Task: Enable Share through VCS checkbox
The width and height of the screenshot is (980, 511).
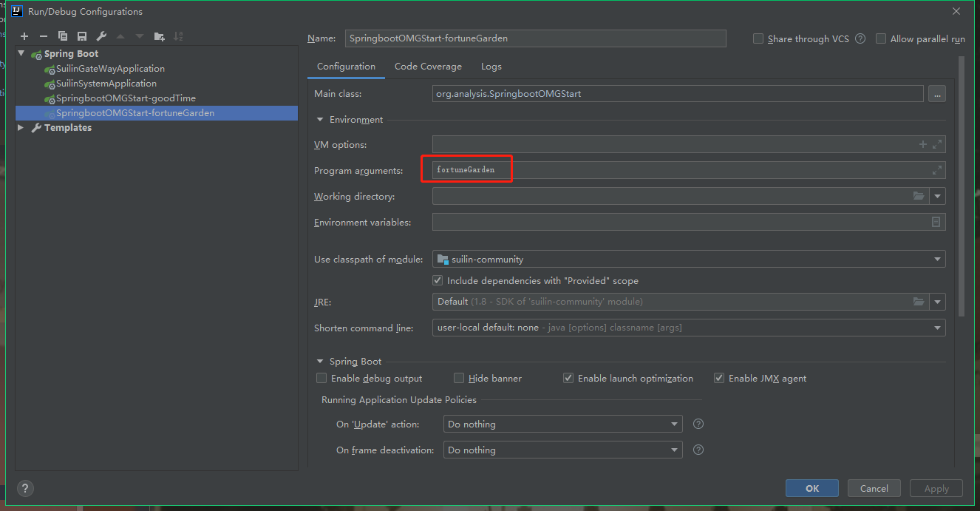Action: [x=758, y=39]
